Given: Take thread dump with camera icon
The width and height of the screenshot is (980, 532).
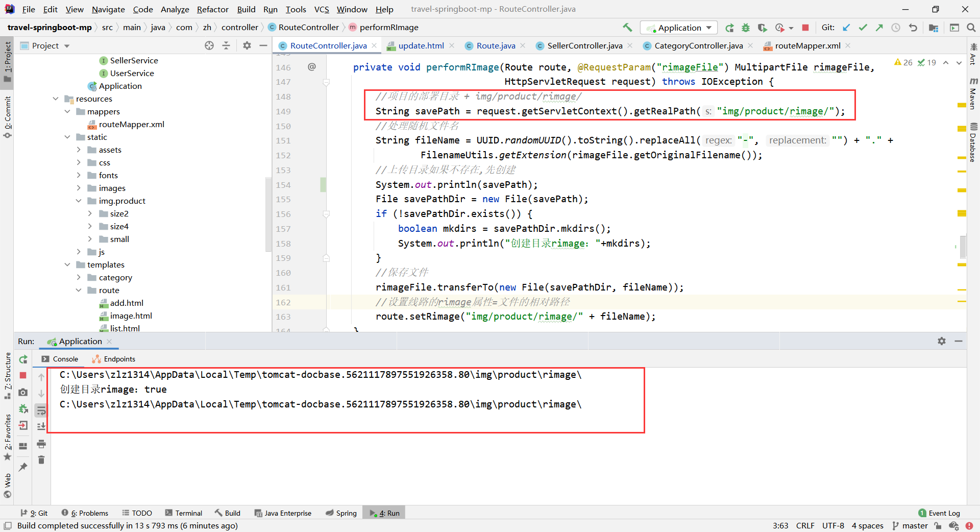Looking at the screenshot, I should (x=23, y=392).
